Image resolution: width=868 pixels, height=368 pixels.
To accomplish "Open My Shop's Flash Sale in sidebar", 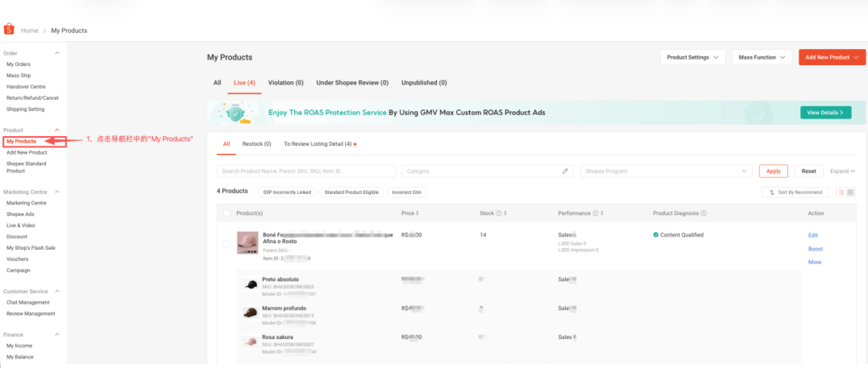I will tap(31, 248).
